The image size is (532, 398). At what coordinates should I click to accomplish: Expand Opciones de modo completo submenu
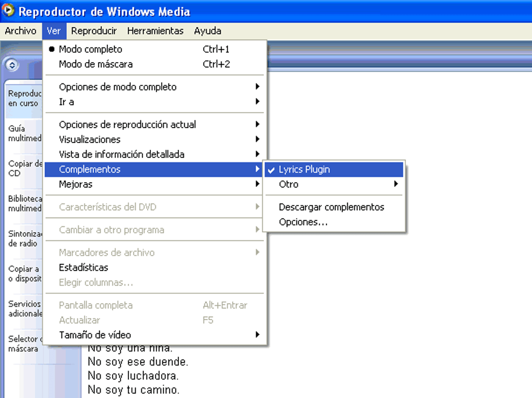(x=156, y=87)
